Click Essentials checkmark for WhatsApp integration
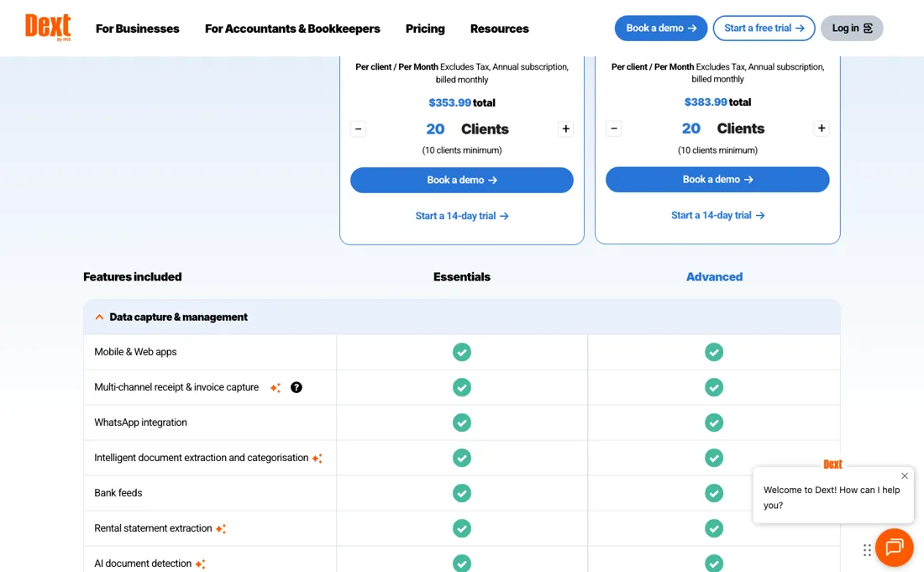Viewport: 924px width, 572px height. [x=462, y=422]
